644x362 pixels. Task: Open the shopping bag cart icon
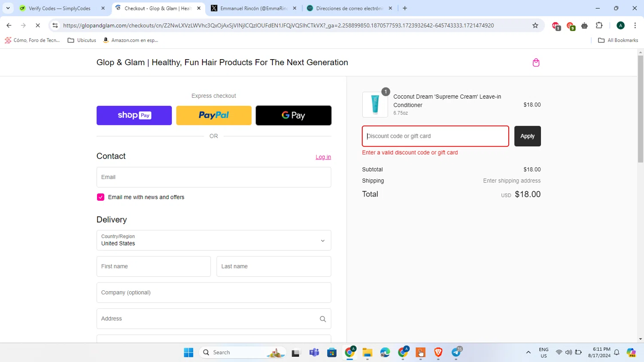(x=536, y=63)
